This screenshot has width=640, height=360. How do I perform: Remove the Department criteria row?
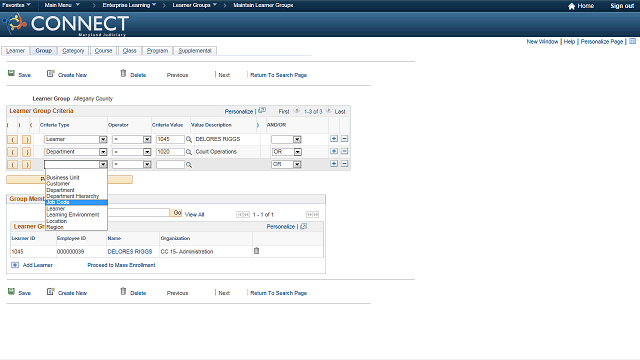click(x=344, y=151)
